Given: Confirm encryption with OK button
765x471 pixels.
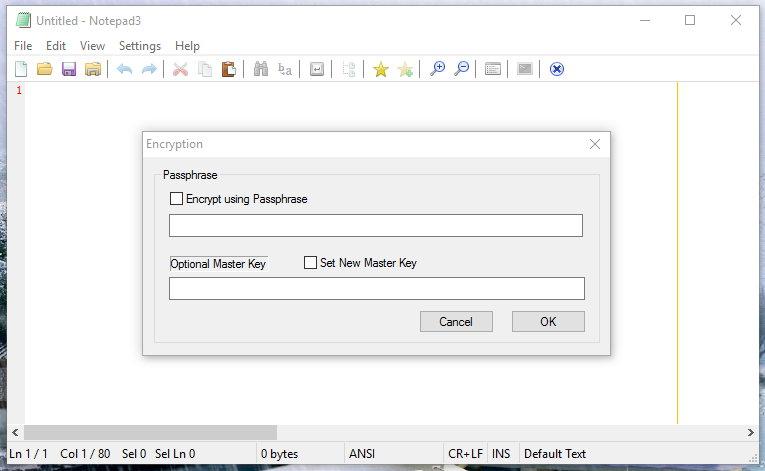Looking at the screenshot, I should coord(548,322).
